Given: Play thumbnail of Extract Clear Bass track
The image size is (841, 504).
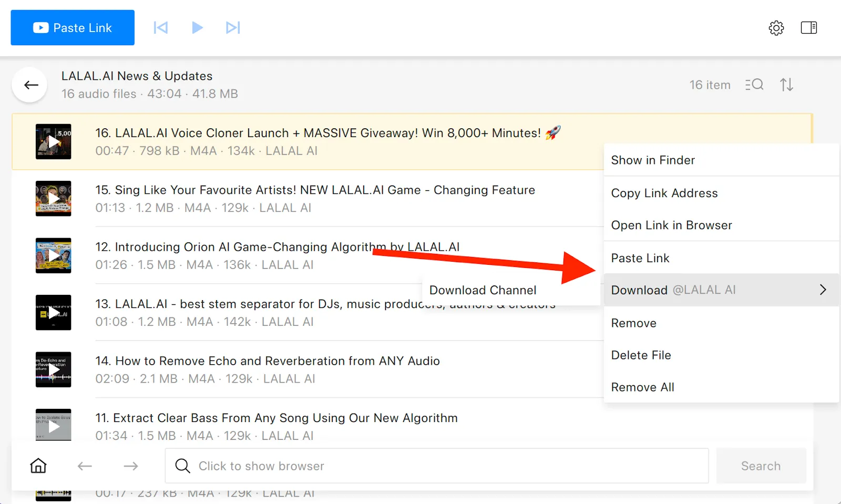Looking at the screenshot, I should 54,425.
